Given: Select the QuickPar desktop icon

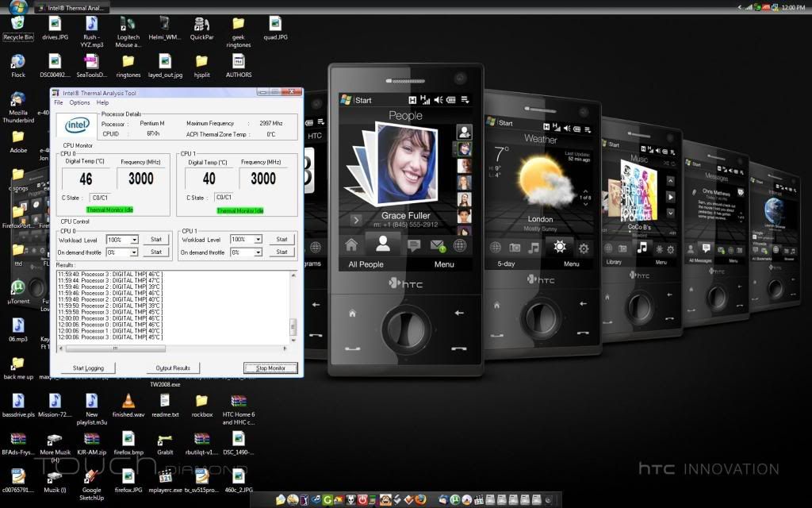Looking at the screenshot, I should [201, 29].
